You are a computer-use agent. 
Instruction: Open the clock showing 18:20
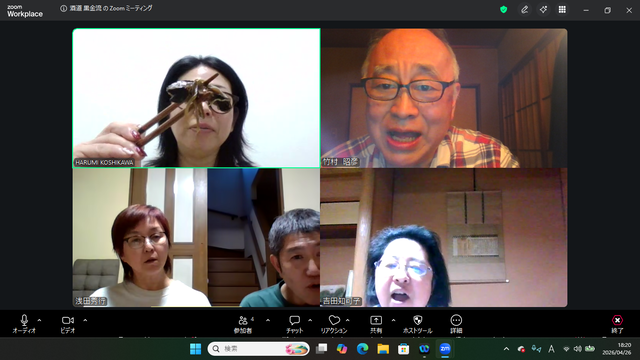[x=617, y=349]
